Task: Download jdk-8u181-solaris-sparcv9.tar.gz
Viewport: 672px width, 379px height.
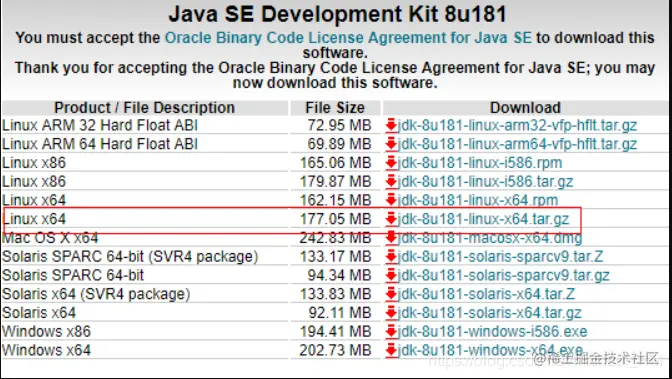Action: coord(504,275)
